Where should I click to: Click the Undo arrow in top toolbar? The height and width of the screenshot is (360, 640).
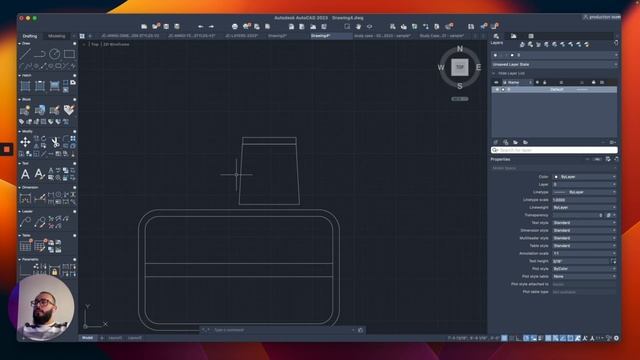click(200, 27)
